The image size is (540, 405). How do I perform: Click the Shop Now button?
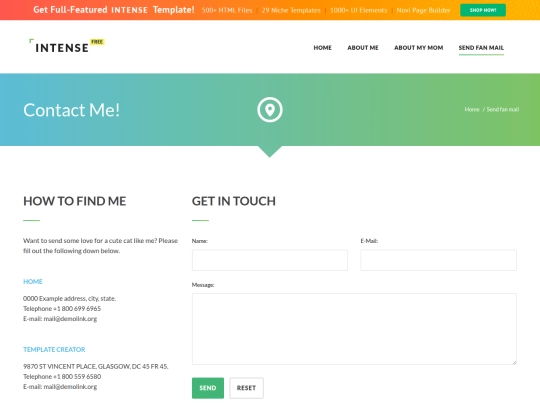pos(483,10)
